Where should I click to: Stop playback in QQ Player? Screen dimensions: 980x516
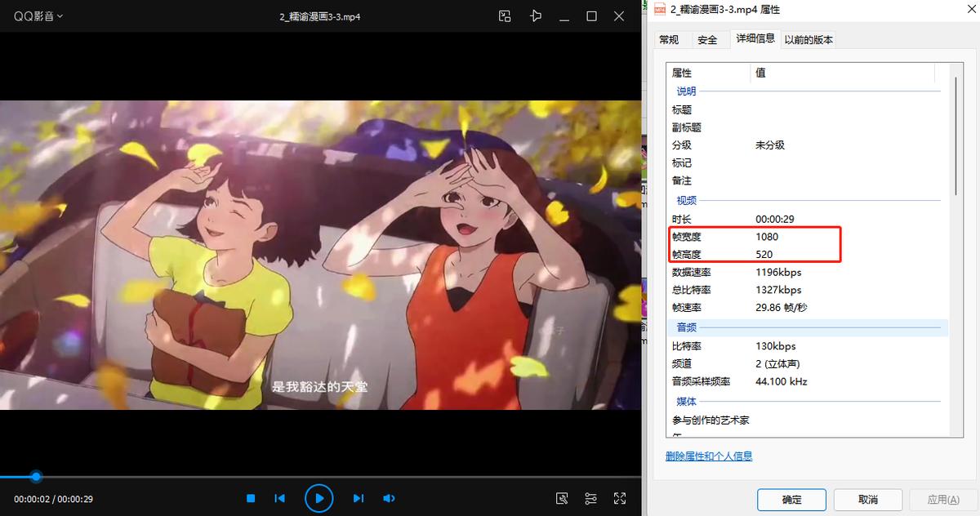click(250, 498)
